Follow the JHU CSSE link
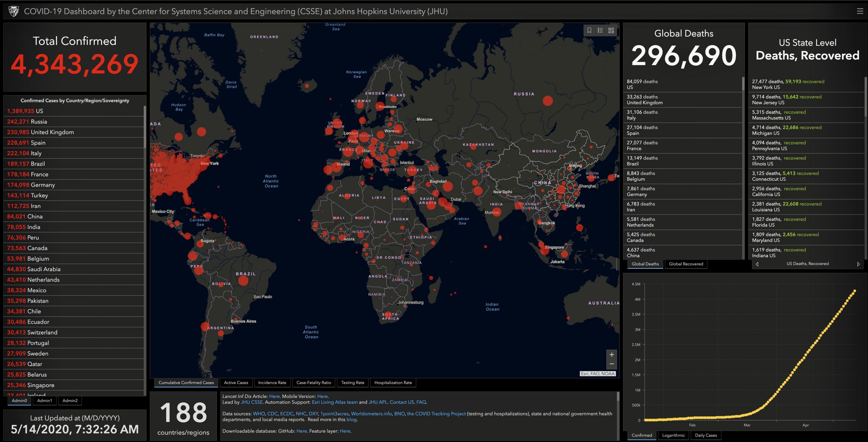 pyautogui.click(x=252, y=402)
